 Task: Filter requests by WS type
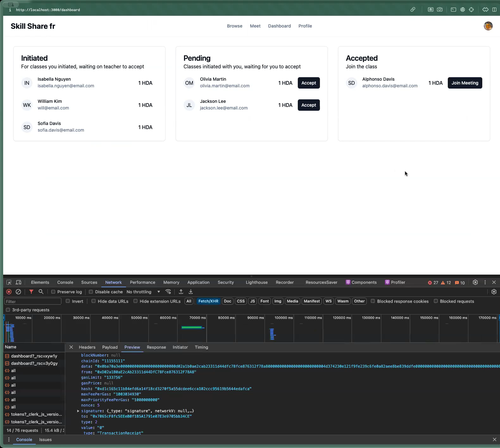point(328,301)
